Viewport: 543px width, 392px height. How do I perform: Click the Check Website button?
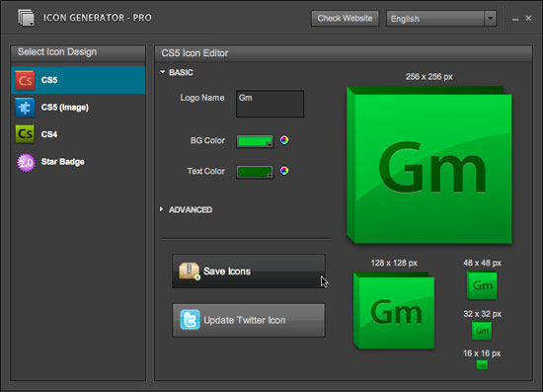[345, 18]
